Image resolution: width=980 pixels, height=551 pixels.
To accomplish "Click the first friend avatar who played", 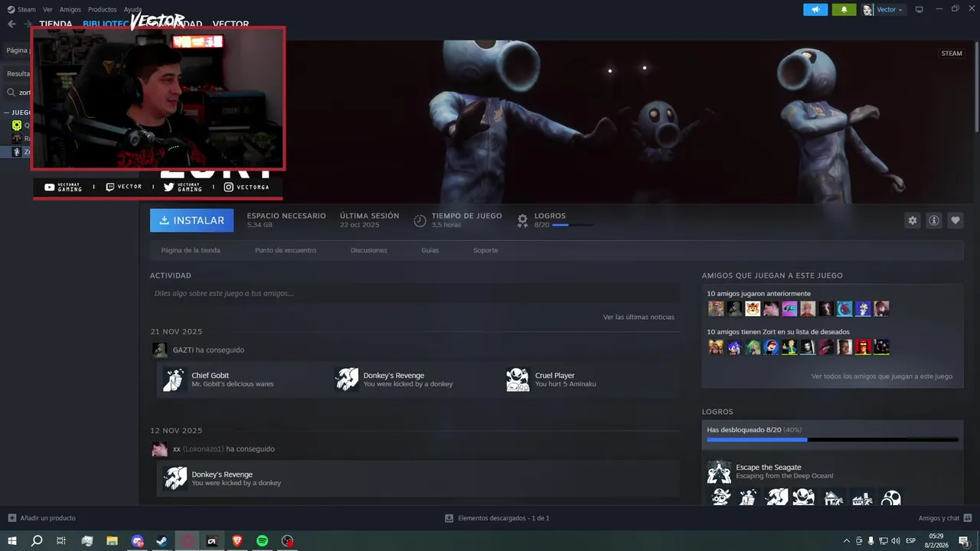I will click(716, 308).
